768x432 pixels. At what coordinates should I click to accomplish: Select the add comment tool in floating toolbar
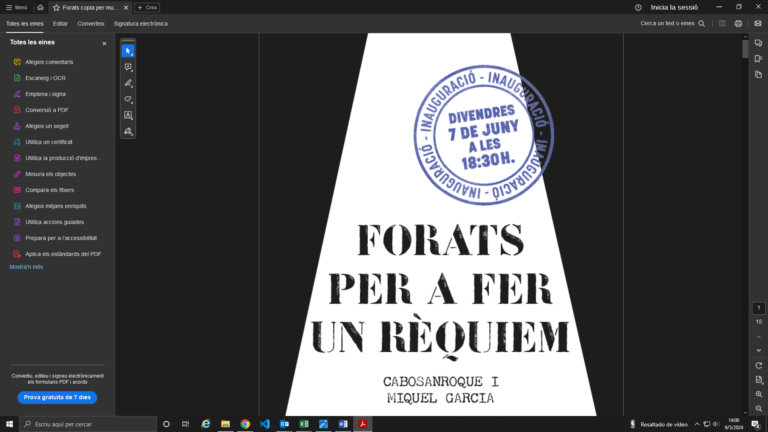128,67
